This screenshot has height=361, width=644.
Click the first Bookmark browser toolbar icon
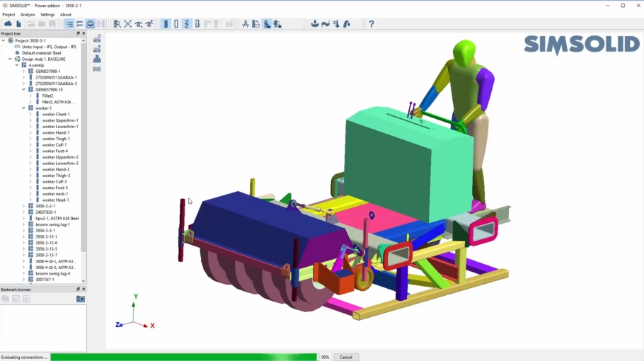tap(6, 299)
